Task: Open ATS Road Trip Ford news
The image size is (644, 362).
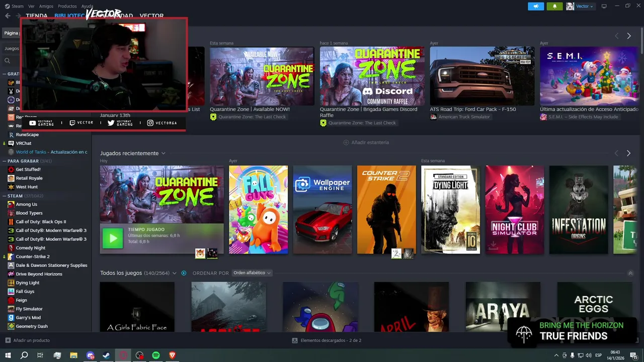Action: (482, 76)
